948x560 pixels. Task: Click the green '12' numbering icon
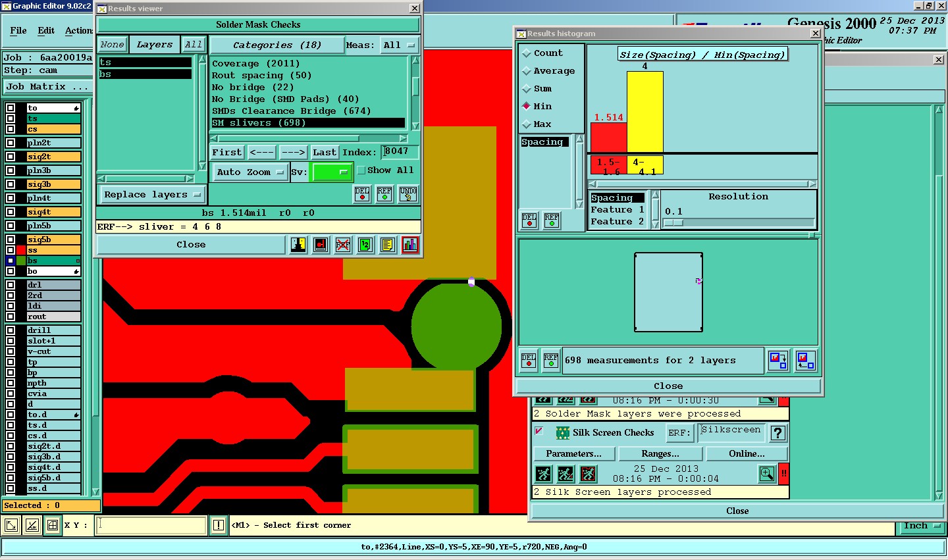365,245
